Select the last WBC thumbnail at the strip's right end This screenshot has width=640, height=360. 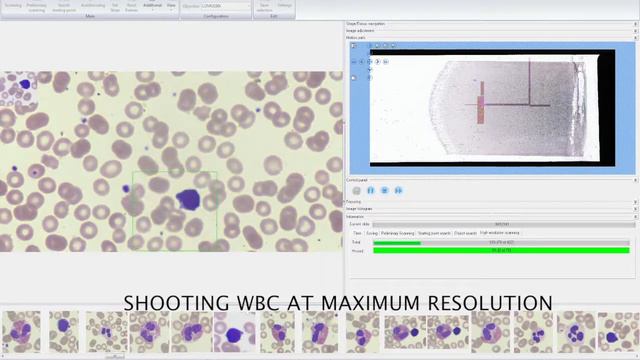619,331
